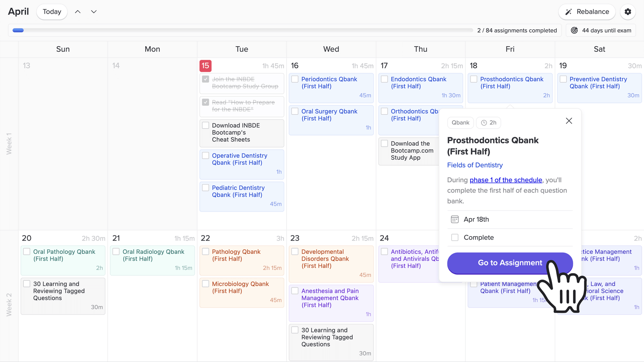Click the checkmark on the Read How to Prepare task
Screen dimensions: 644x362
pyautogui.click(x=205, y=103)
